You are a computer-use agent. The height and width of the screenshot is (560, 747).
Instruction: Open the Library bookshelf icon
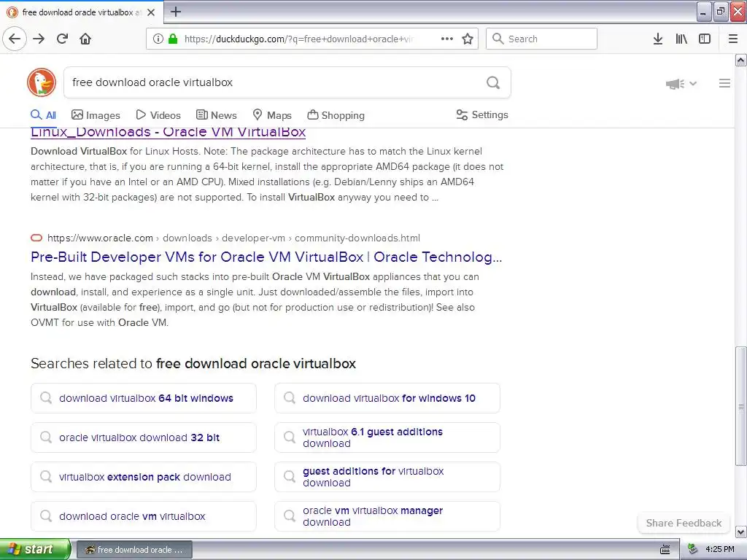681,39
